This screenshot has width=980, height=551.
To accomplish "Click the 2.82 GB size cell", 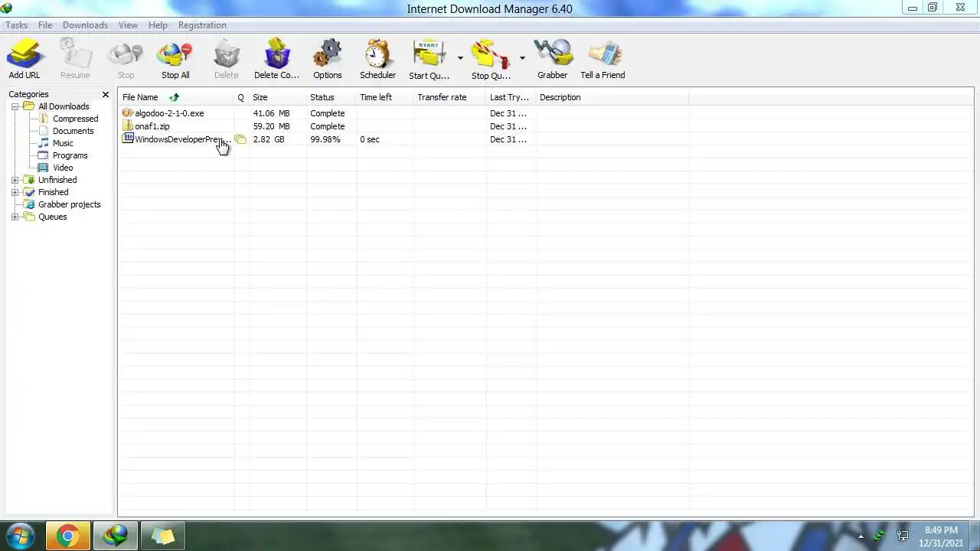I will tap(269, 139).
